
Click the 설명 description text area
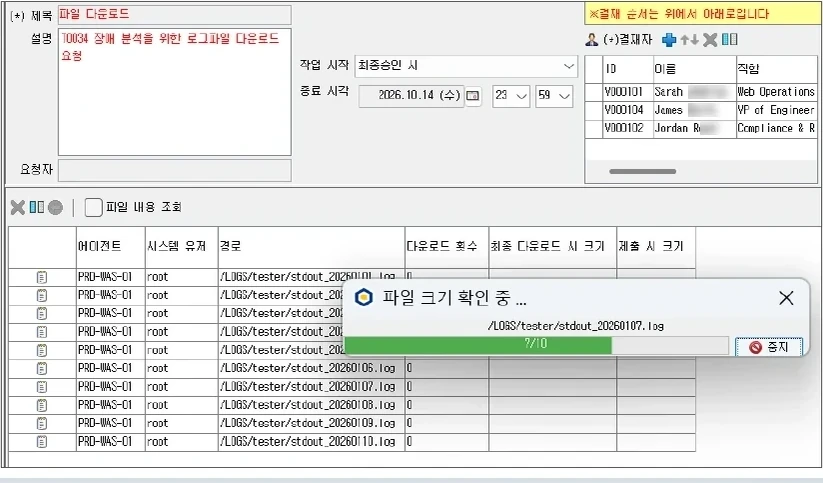click(174, 92)
